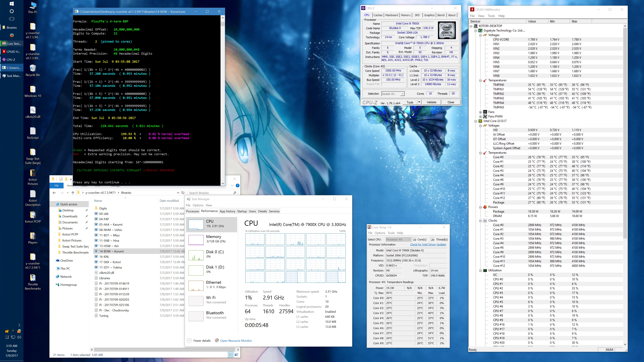Go up one folder level in Explorer
644x362 pixels.
click(x=73, y=193)
